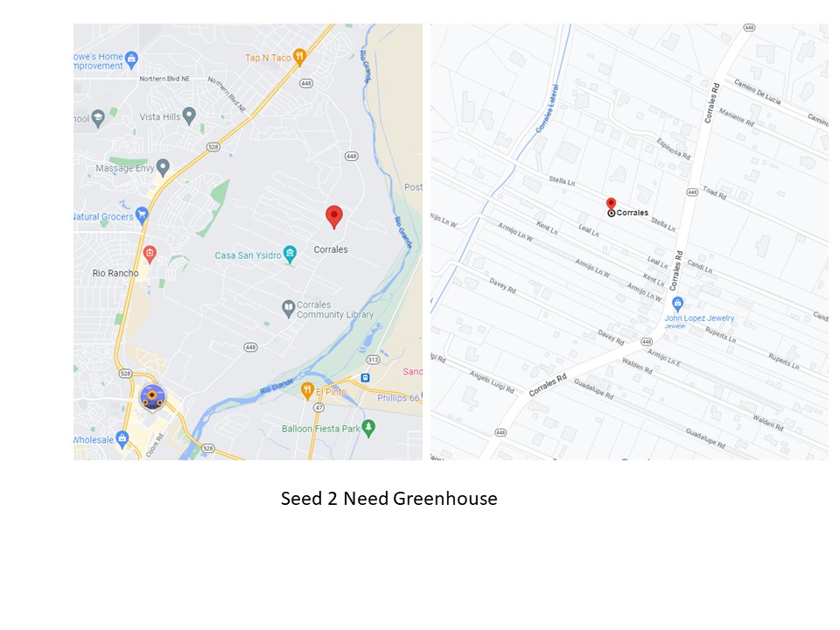Image resolution: width=840 pixels, height=630 pixels.
Task: Click the Seed 2 Need Greenhouse caption
Action: pos(388,498)
